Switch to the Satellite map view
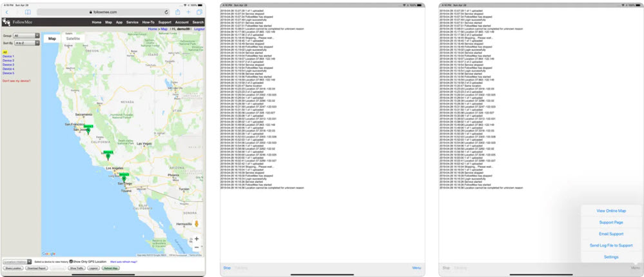The image size is (644, 277). coord(73,39)
